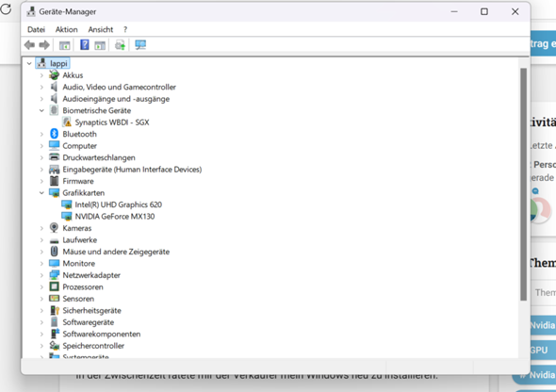Click the Akkus battery icon

tap(55, 75)
